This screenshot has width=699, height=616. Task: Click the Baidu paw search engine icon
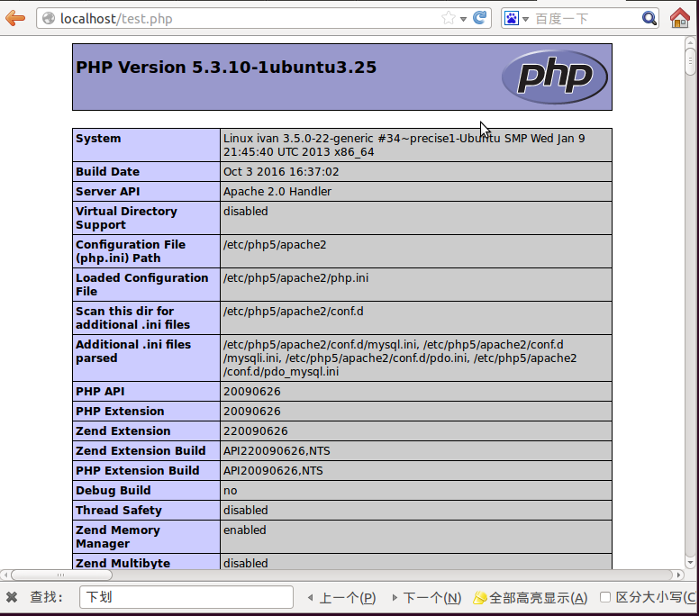tap(512, 18)
